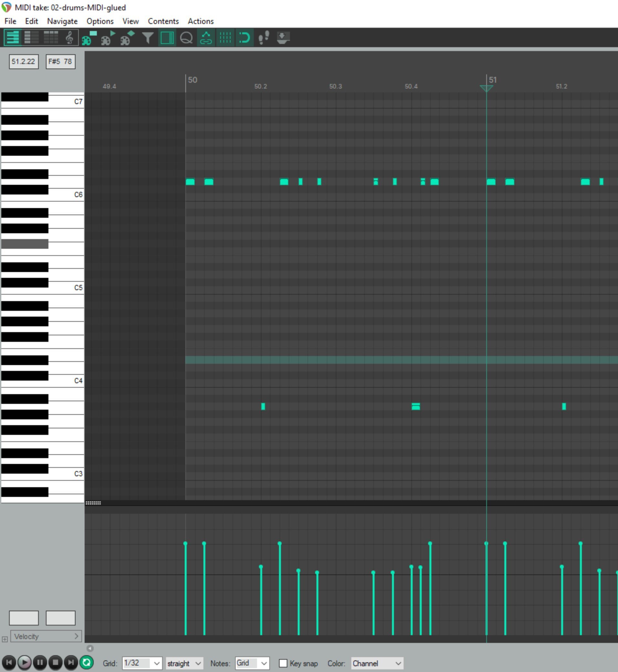The height and width of the screenshot is (672, 618).
Task: Switch to musical notation view (treble clef)
Action: click(69, 37)
